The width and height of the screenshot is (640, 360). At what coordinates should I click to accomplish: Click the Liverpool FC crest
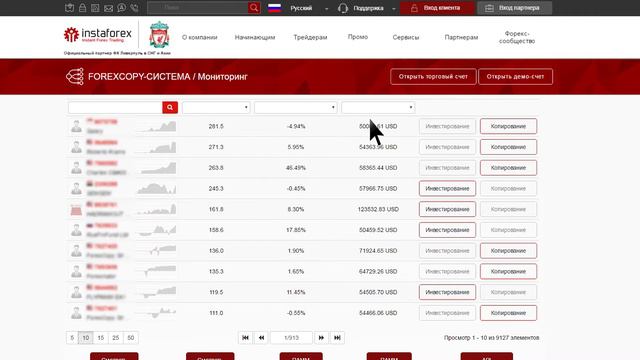click(x=159, y=35)
